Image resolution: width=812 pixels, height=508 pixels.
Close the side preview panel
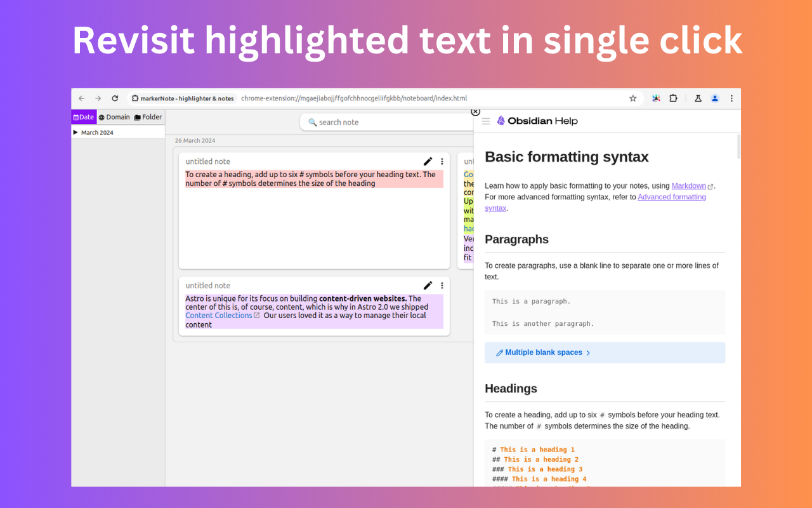(x=475, y=112)
